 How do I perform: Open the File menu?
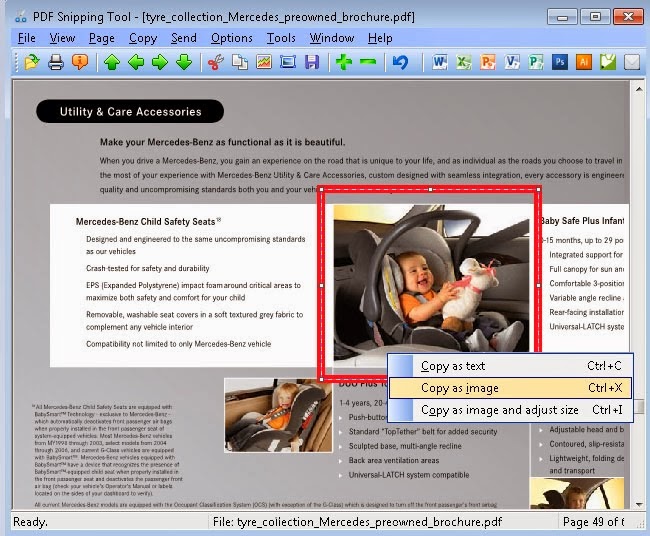(x=27, y=38)
